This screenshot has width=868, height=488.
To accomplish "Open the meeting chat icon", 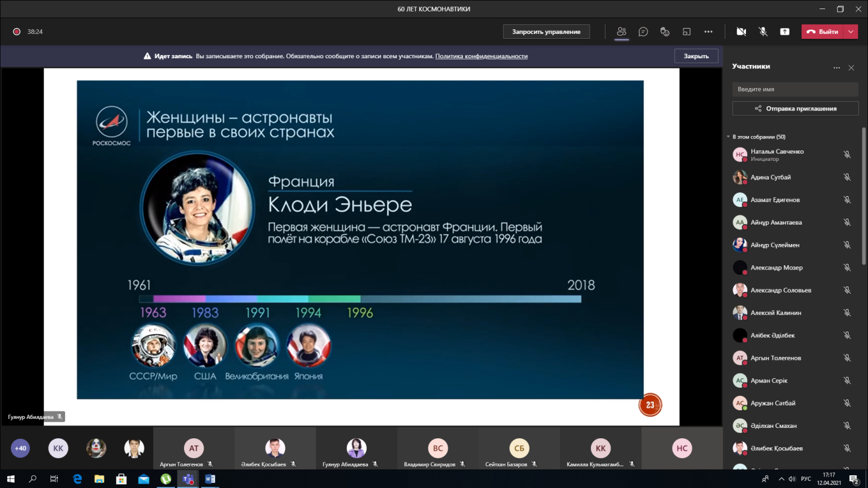I will click(x=643, y=32).
